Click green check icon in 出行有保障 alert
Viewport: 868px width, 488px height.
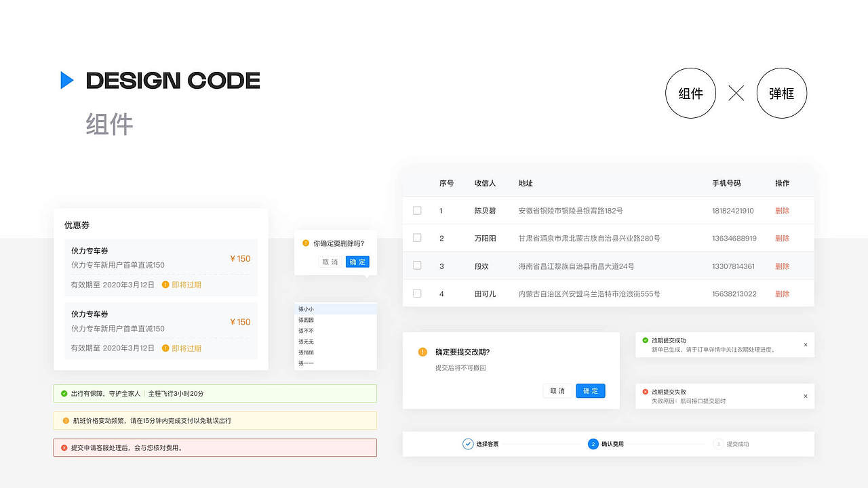[64, 393]
